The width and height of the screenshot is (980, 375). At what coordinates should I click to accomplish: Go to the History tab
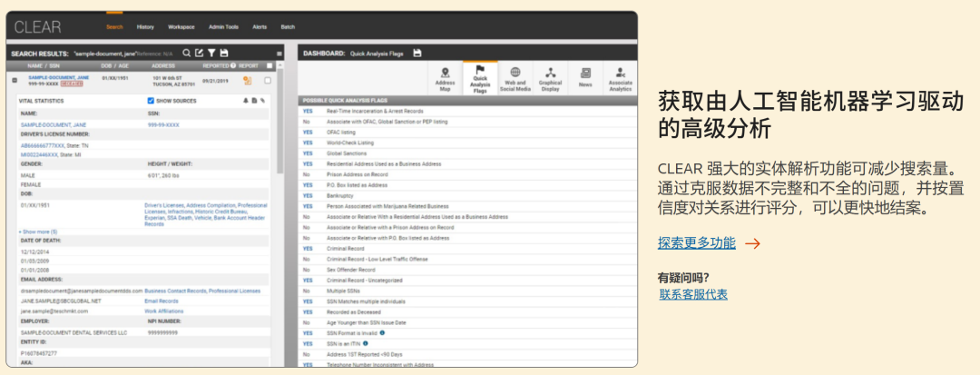[146, 27]
